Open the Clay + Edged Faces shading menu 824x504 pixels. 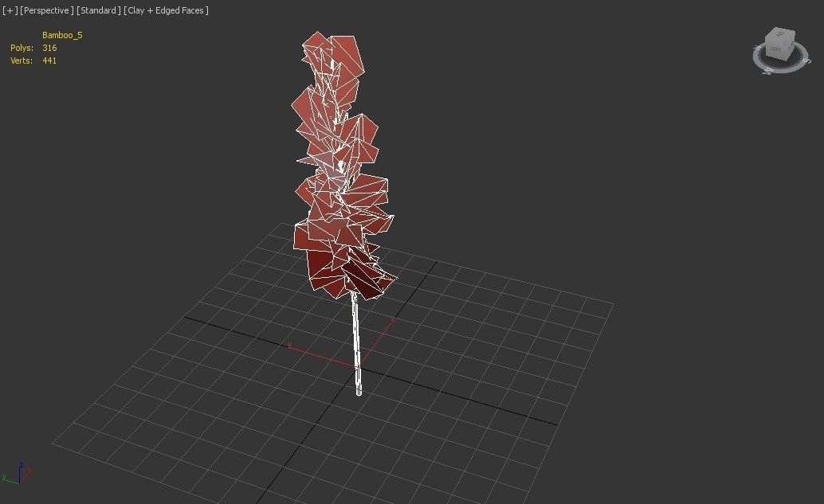tap(166, 10)
